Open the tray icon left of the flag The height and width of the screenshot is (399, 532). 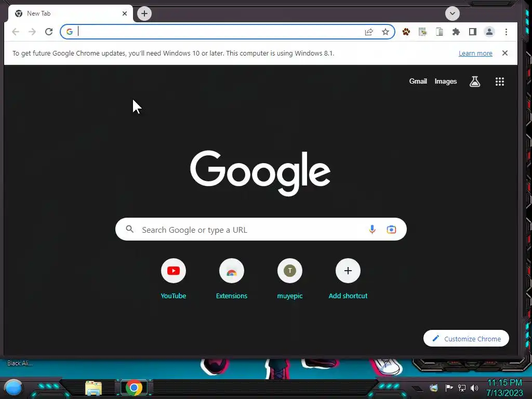(x=434, y=388)
